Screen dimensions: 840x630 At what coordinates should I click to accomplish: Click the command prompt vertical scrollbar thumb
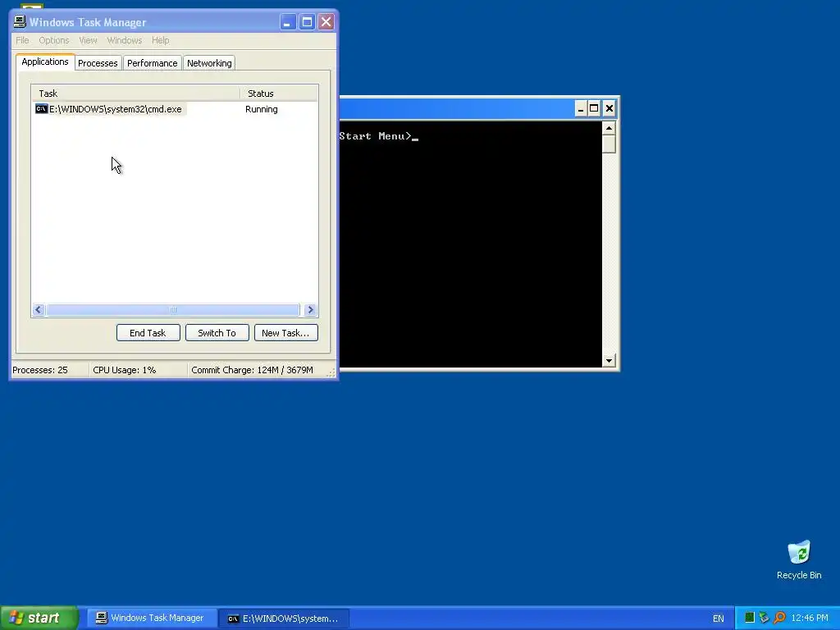(x=609, y=144)
